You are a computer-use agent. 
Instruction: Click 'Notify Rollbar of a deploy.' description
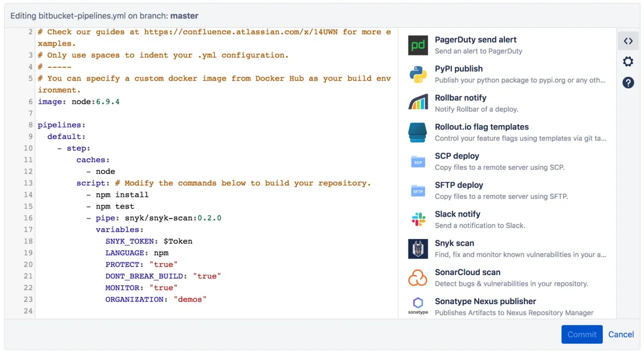click(477, 109)
